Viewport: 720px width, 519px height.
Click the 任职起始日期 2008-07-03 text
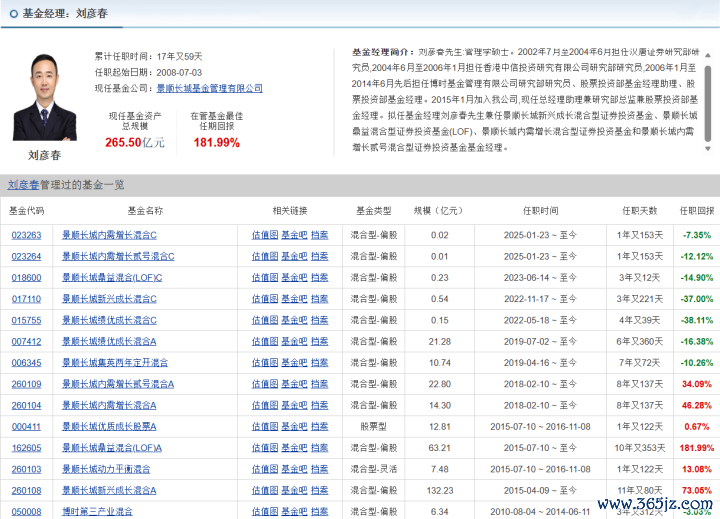[x=148, y=73]
